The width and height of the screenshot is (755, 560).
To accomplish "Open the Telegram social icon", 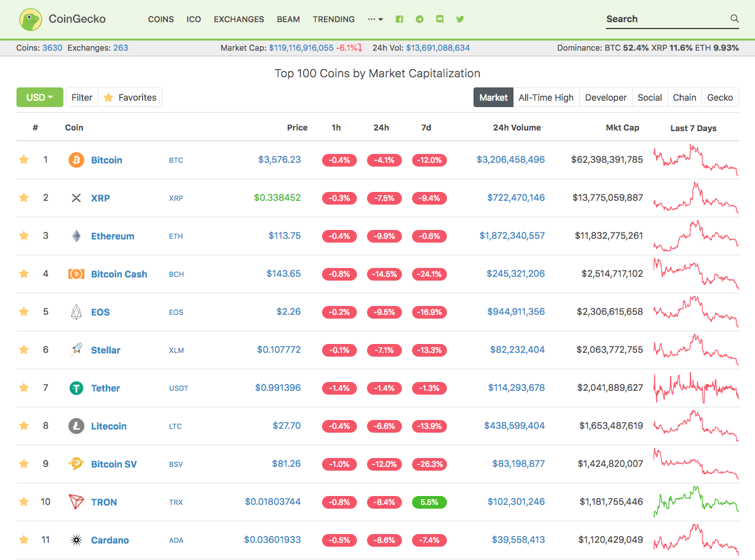I will point(420,19).
